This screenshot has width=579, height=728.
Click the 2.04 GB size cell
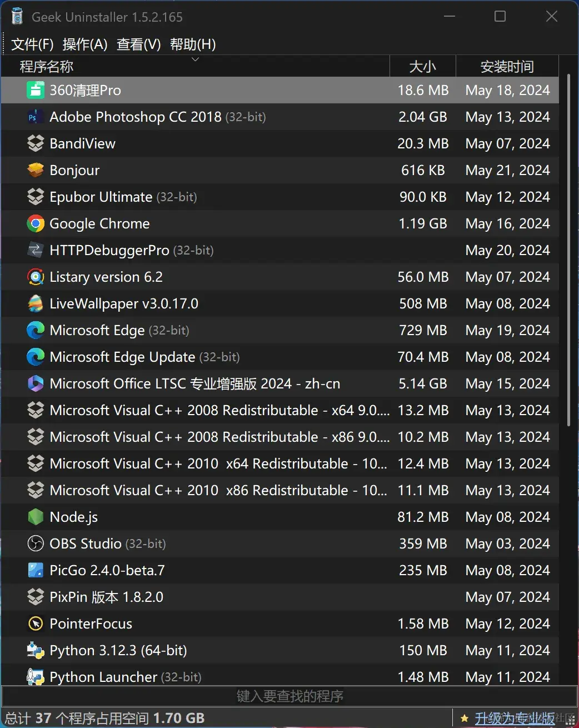click(x=423, y=117)
